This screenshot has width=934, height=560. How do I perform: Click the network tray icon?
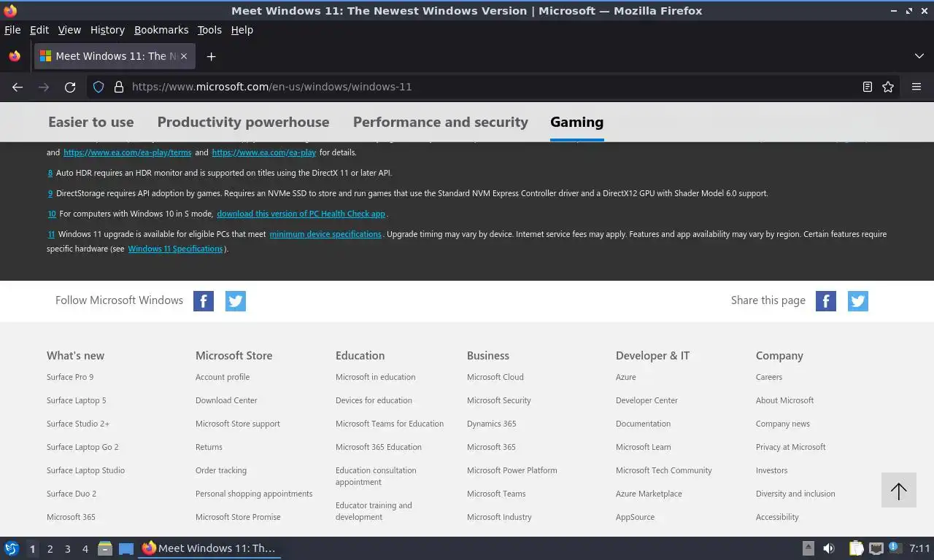tap(876, 548)
